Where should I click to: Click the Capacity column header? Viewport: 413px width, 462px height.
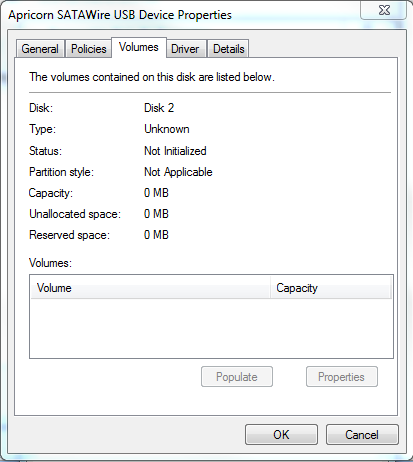pyautogui.click(x=330, y=288)
